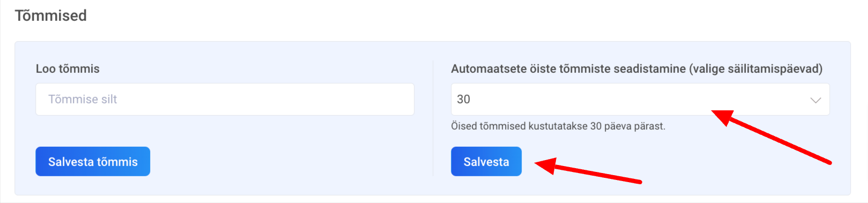The image size is (868, 203).
Task: Save the automatic nightly snapshot settings
Action: coord(486,162)
